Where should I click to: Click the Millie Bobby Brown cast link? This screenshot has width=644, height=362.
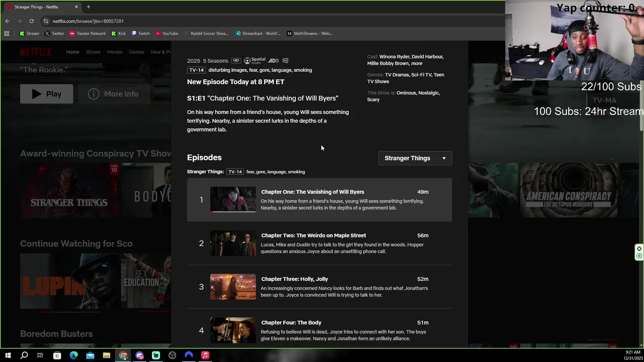tap(388, 63)
